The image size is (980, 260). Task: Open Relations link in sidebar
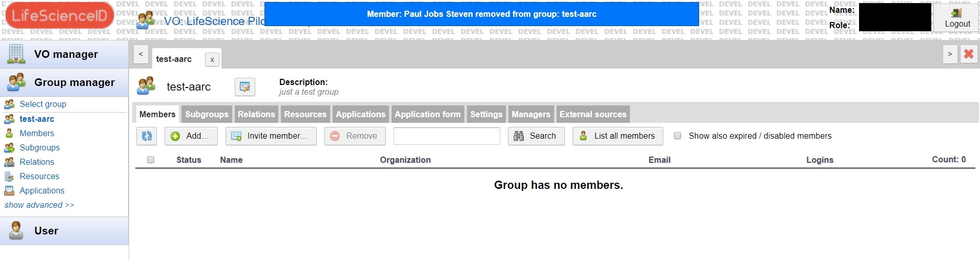tap(37, 162)
